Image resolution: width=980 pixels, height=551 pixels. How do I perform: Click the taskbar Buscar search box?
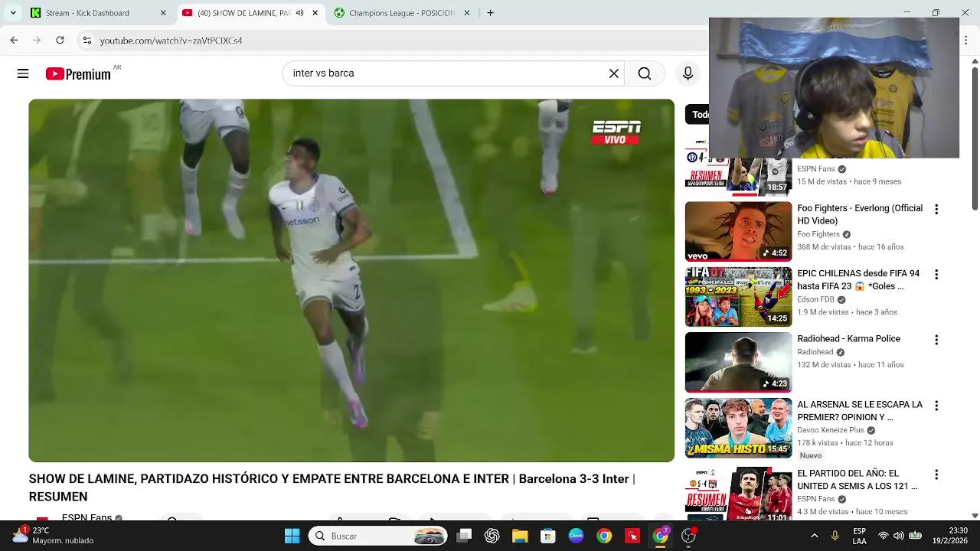pyautogui.click(x=379, y=536)
